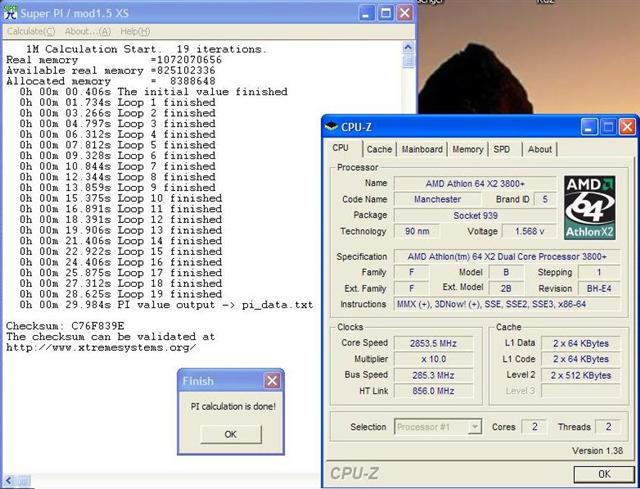Click the Level 2 value 2 x 512 KBytes
The height and width of the screenshot is (489, 640).
point(580,375)
